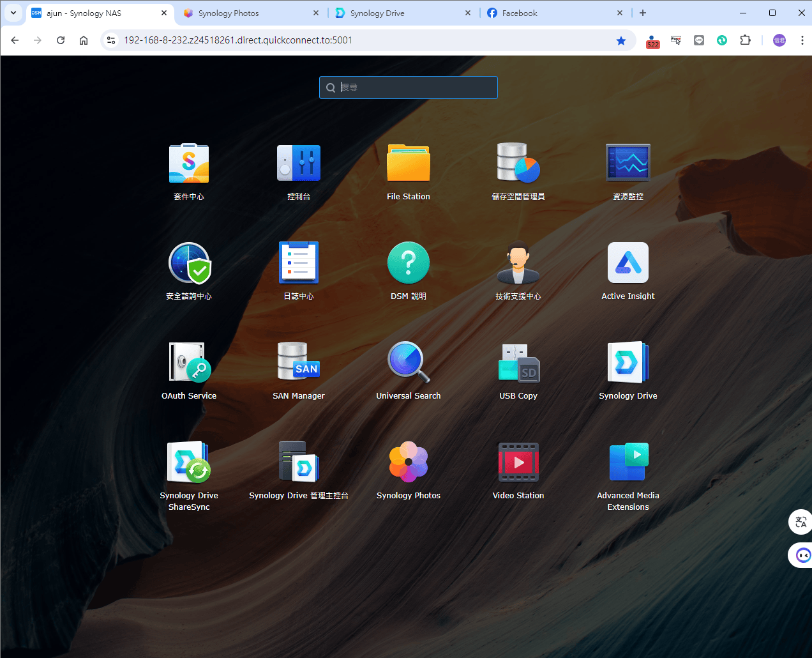This screenshot has width=812, height=658.
Task: Reload the current page
Action: (x=61, y=40)
